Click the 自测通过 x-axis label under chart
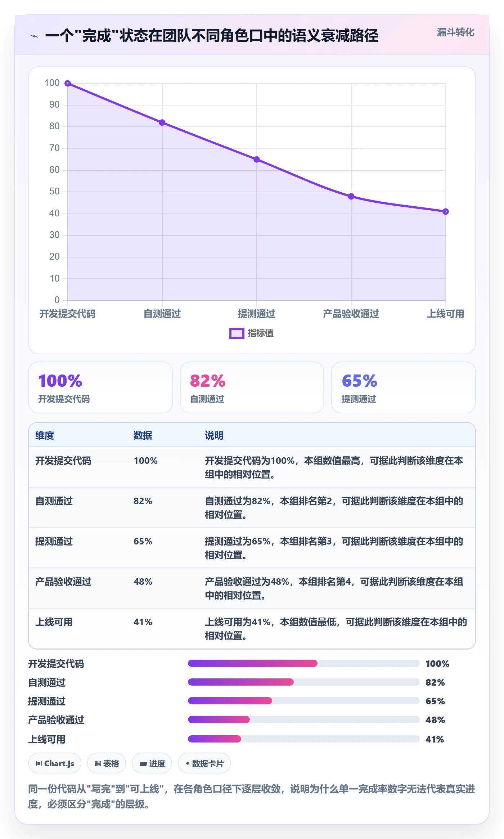504x839 pixels. tap(162, 314)
